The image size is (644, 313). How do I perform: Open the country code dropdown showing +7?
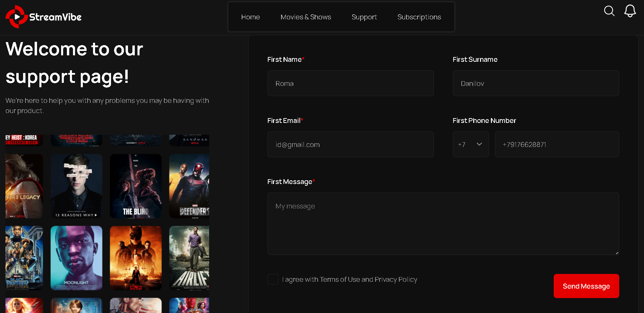click(x=471, y=144)
